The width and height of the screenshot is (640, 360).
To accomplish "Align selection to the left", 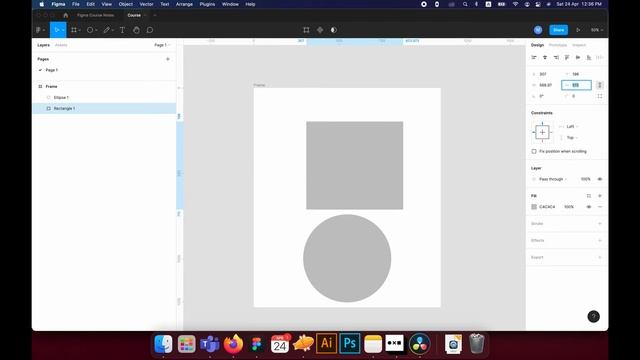I will tap(534, 58).
